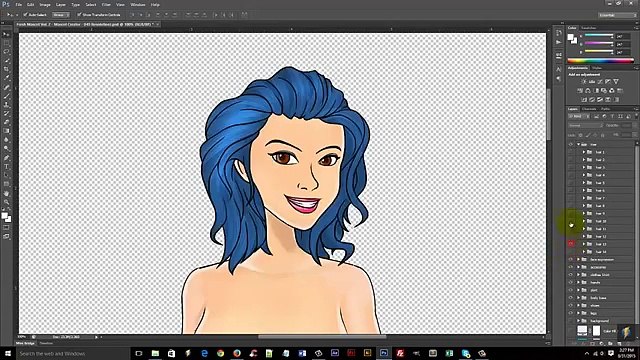Toggle visibility of hair 1 group

(571, 152)
